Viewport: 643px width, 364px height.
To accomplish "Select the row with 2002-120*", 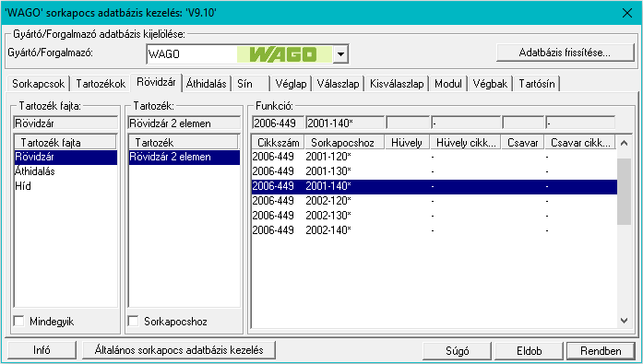I will [435, 201].
